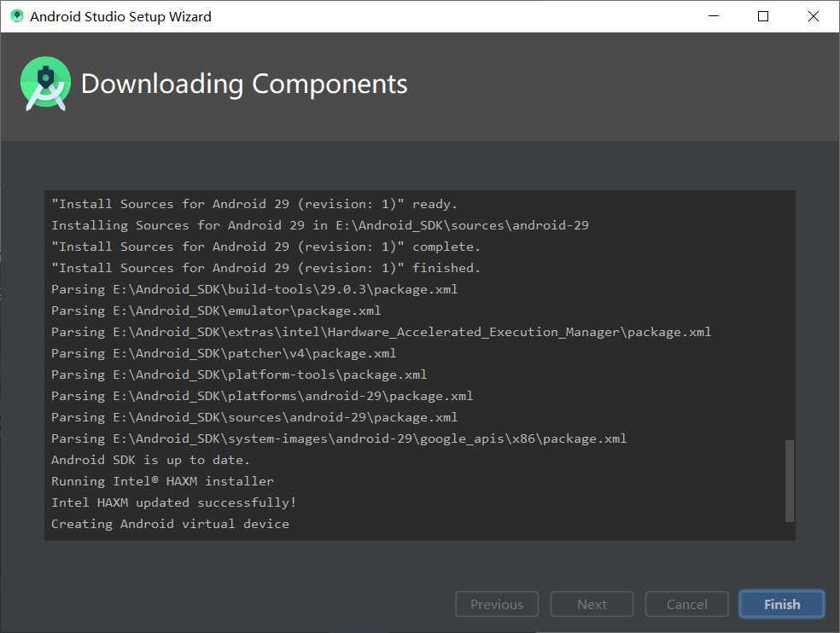Maximize the Setup Wizard window

[x=763, y=16]
